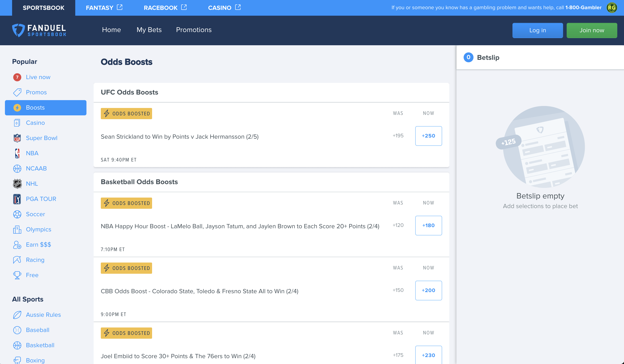The image size is (624, 364).
Task: Open Earn $$$ referral section
Action: coord(17,244)
